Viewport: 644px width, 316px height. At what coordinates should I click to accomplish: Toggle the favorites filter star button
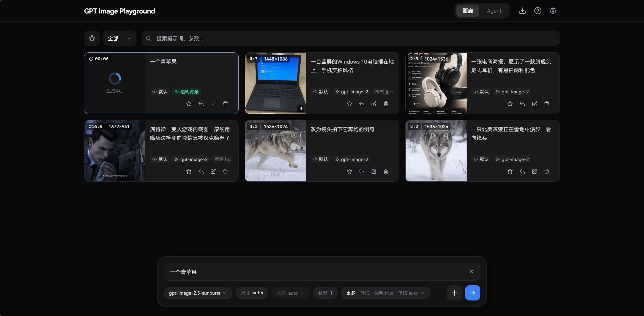pos(92,38)
